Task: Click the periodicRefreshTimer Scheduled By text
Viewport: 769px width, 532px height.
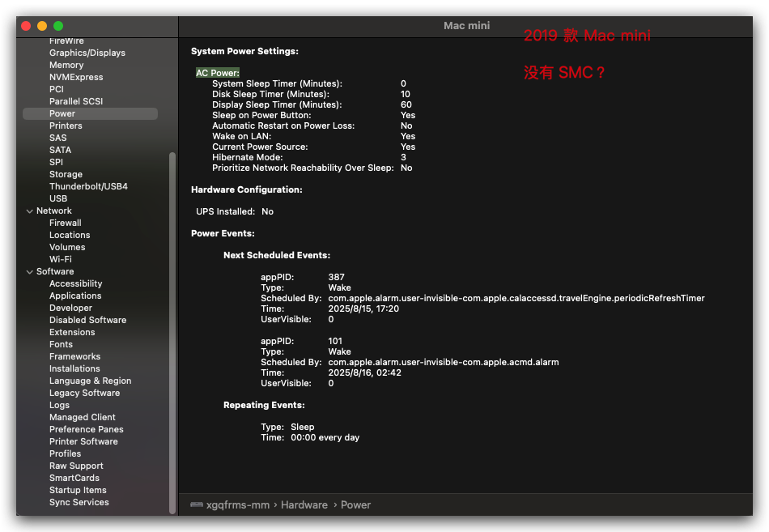Action: [516, 298]
